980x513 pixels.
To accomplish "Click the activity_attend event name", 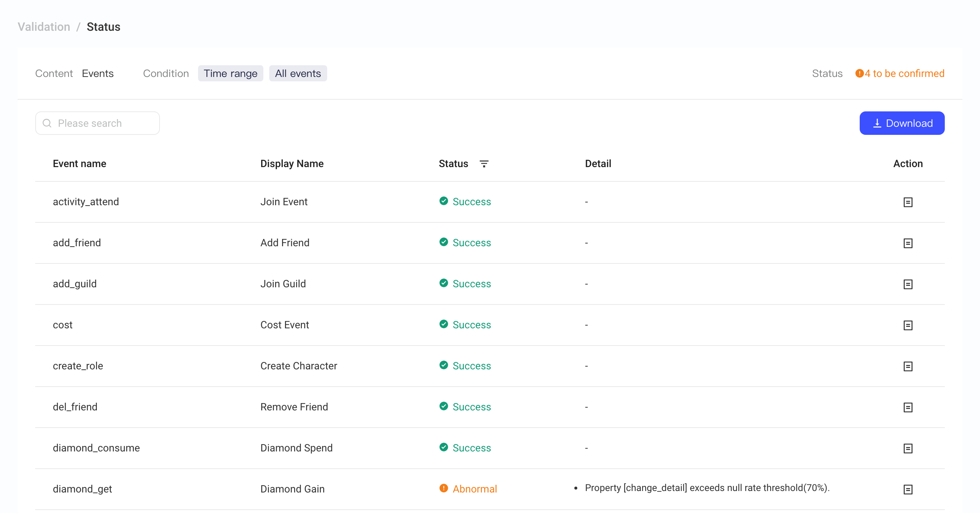I will pos(86,202).
